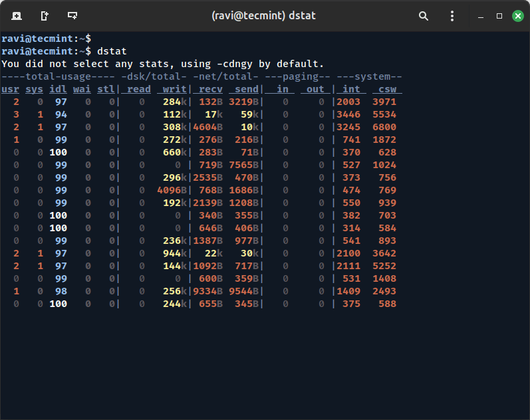
Task: Click the 'send' column header
Action: click(245, 89)
